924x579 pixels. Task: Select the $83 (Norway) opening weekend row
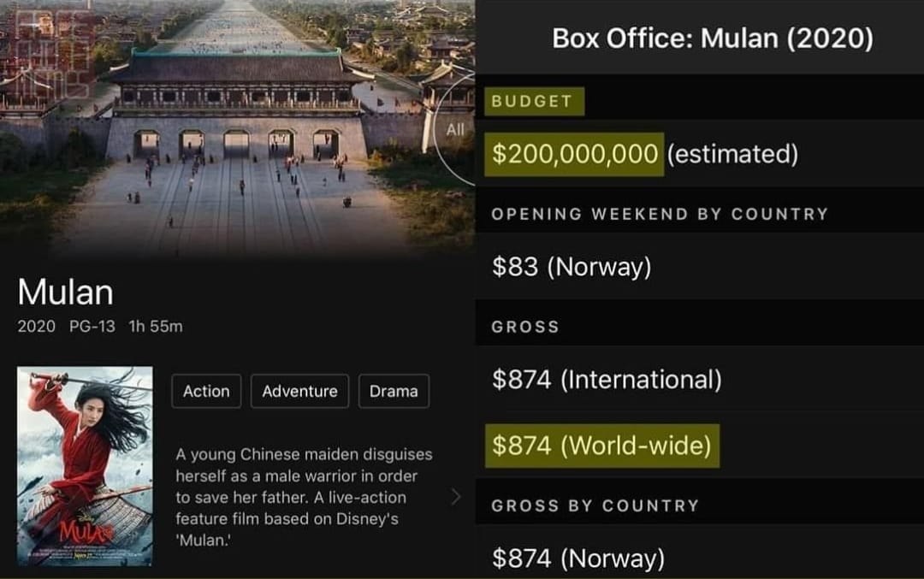700,266
